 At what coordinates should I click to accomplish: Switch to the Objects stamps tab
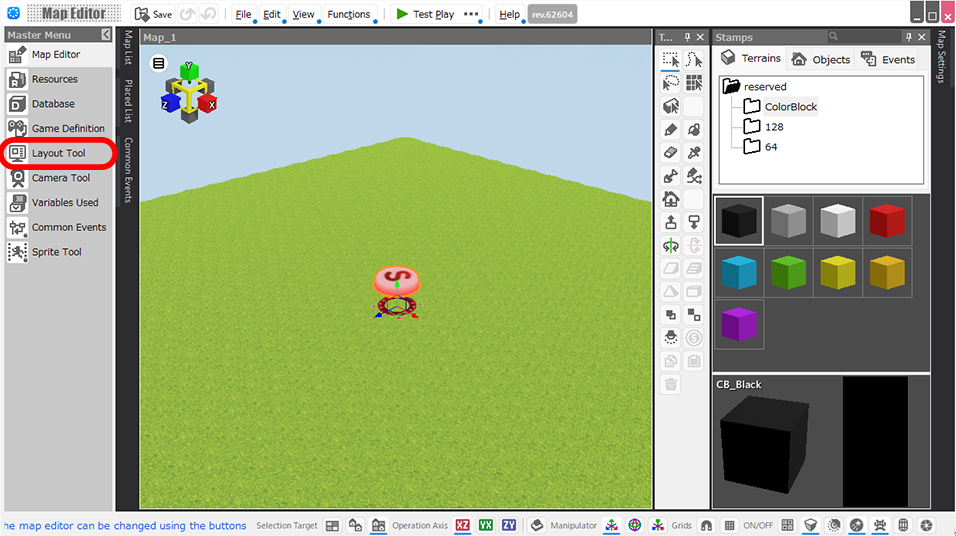(x=820, y=59)
